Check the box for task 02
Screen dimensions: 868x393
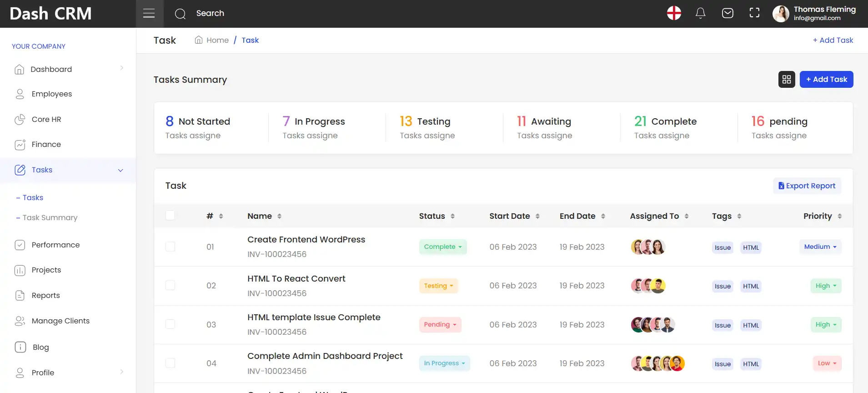[170, 285]
